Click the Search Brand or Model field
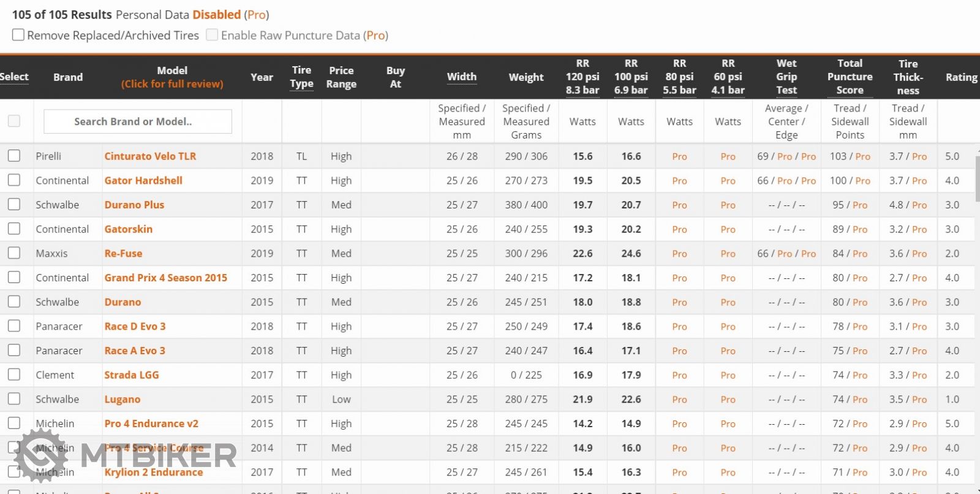The image size is (980, 494). 138,121
